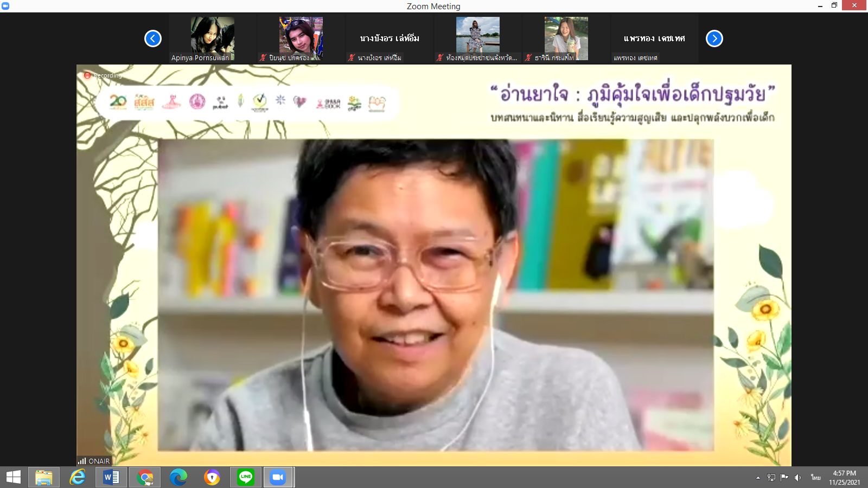Open the LINE app in the taskbar

click(x=246, y=477)
